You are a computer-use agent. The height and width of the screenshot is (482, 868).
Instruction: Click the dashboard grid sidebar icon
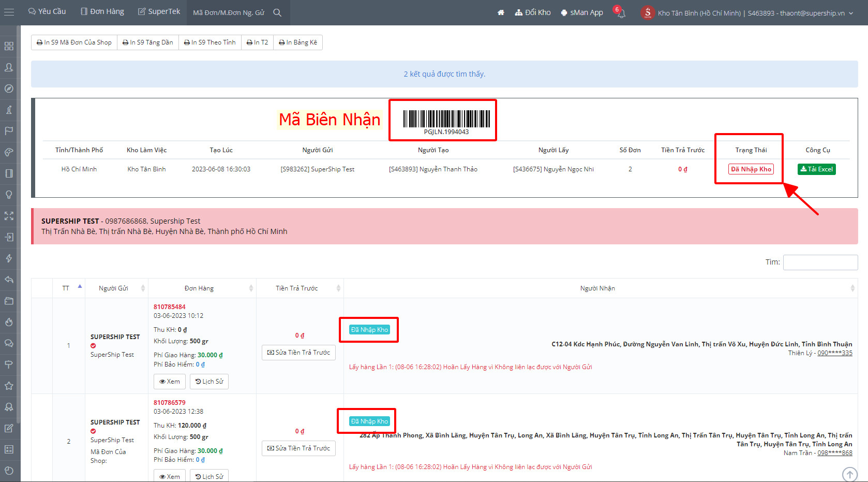tap(9, 46)
